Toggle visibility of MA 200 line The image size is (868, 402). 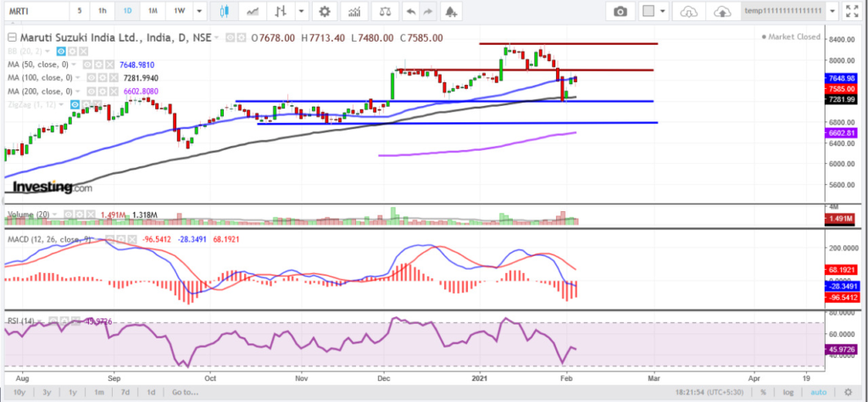[x=92, y=91]
